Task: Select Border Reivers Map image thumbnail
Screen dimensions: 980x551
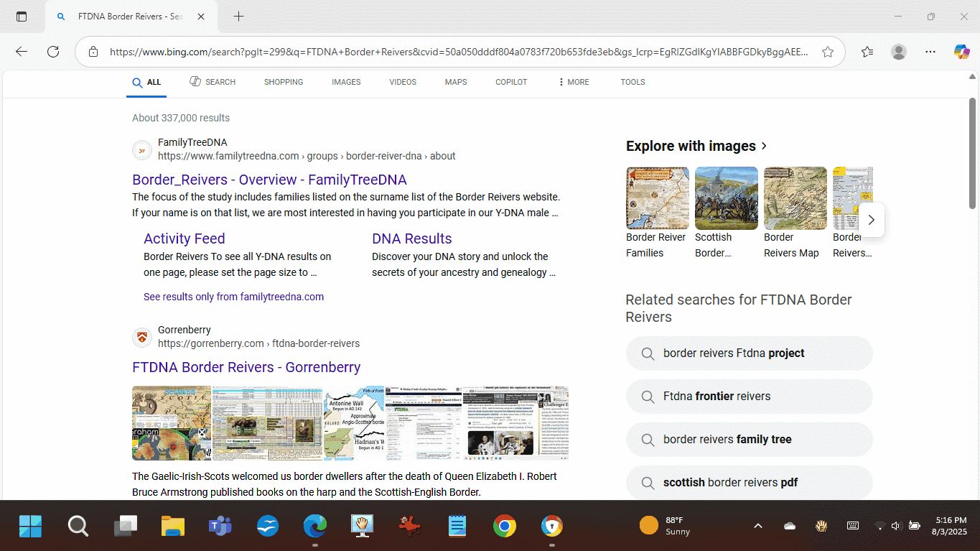Action: 795,198
